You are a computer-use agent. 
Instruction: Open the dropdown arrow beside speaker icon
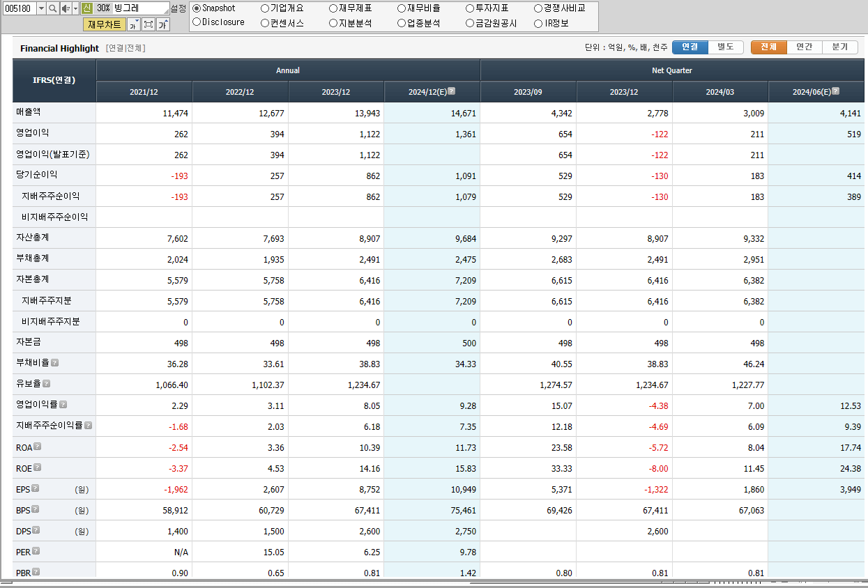click(75, 8)
